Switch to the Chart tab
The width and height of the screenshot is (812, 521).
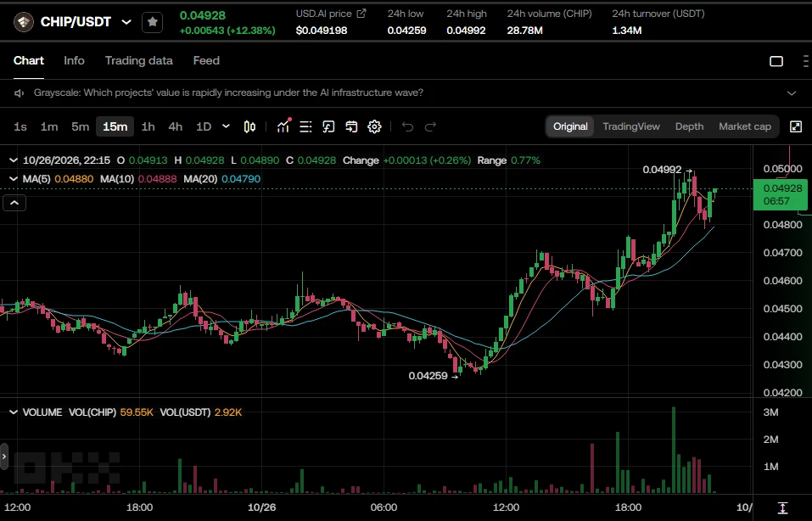click(29, 60)
